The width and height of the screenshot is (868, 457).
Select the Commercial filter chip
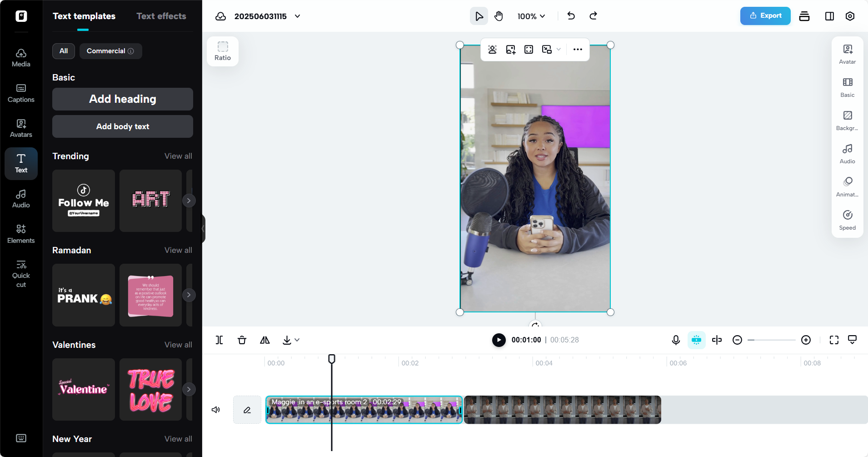pos(110,51)
